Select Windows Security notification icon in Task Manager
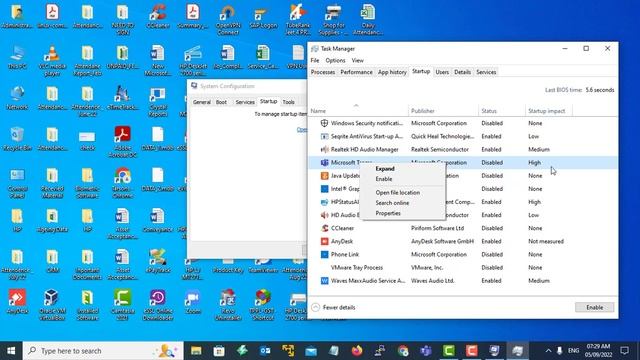 tap(324, 123)
